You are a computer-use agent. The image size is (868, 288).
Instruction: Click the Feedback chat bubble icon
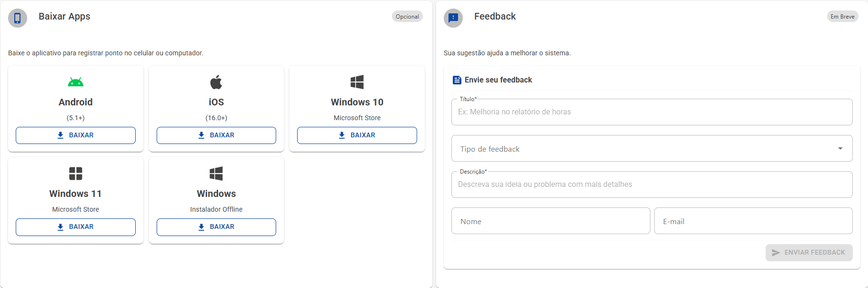(453, 18)
